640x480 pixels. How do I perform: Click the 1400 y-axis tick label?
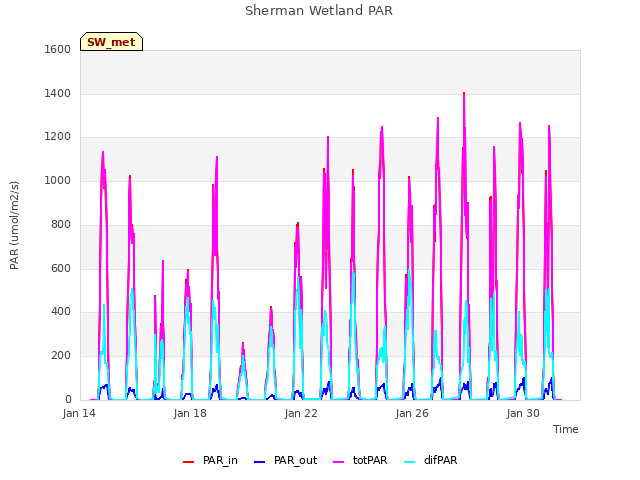pos(58,93)
